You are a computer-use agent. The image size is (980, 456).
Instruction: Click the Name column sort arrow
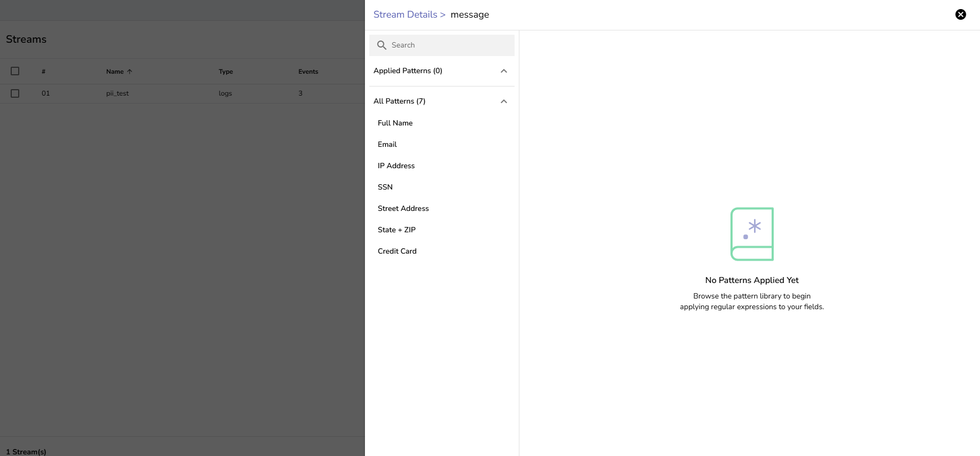pyautogui.click(x=129, y=72)
